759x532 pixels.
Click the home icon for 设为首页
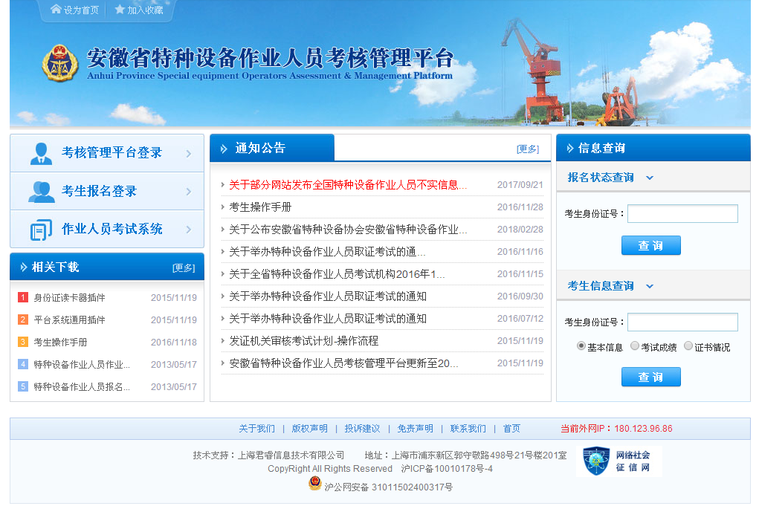click(56, 10)
